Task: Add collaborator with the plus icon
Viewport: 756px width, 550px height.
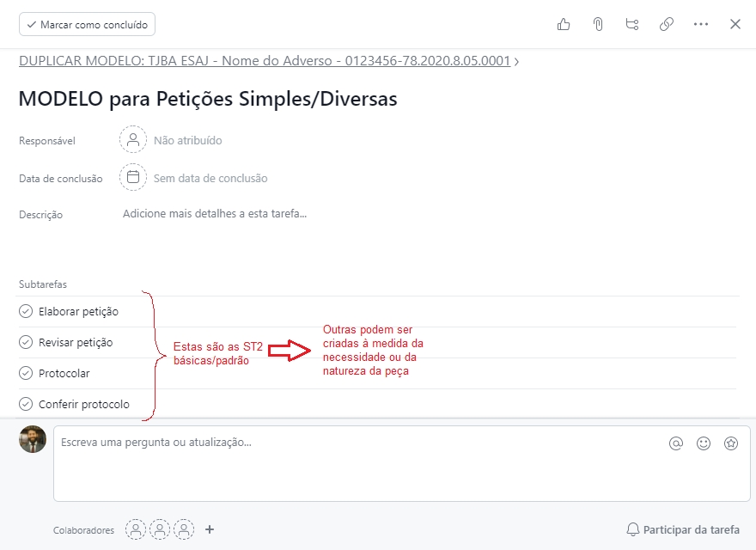Action: point(210,529)
